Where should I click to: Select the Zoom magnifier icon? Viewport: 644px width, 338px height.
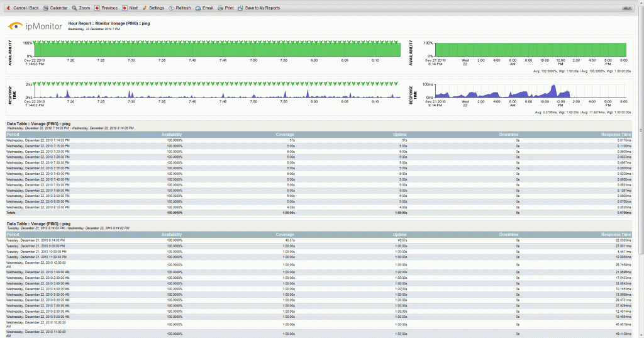tap(74, 8)
